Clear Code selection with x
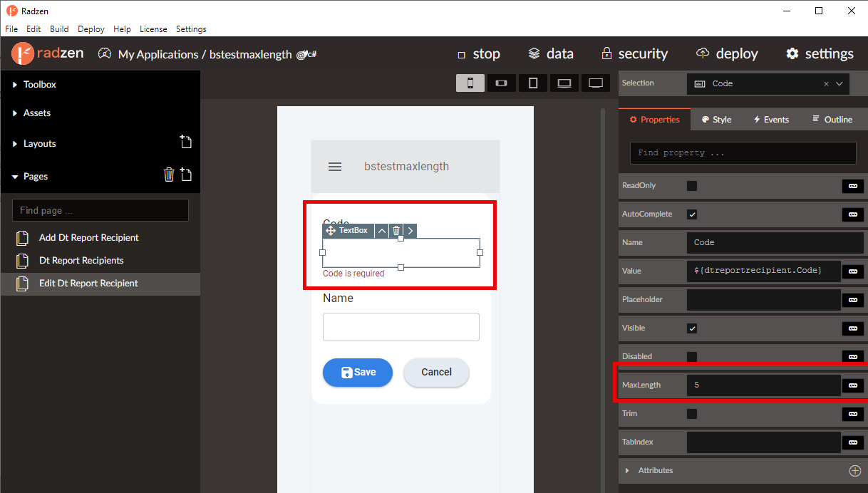This screenshot has width=868, height=493. tap(826, 83)
